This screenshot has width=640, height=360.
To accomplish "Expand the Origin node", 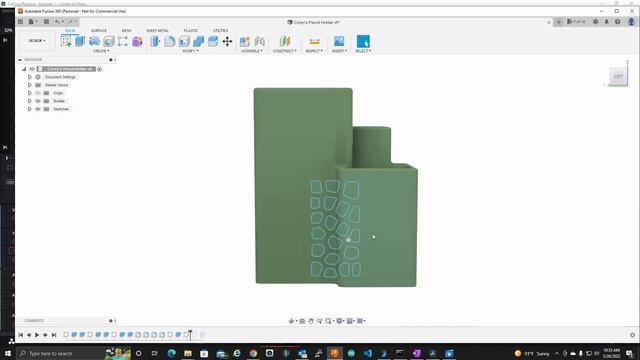I will pos(30,93).
